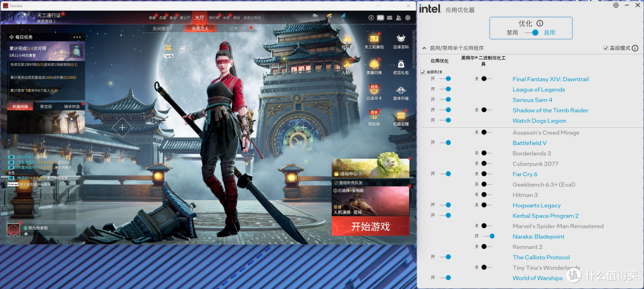
Task: Open Serious Sam 4 link
Action: pos(532,100)
